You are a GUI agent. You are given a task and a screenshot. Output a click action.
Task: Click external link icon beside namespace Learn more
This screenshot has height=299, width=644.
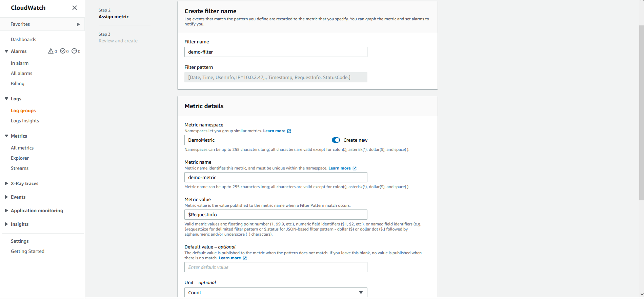click(x=289, y=131)
